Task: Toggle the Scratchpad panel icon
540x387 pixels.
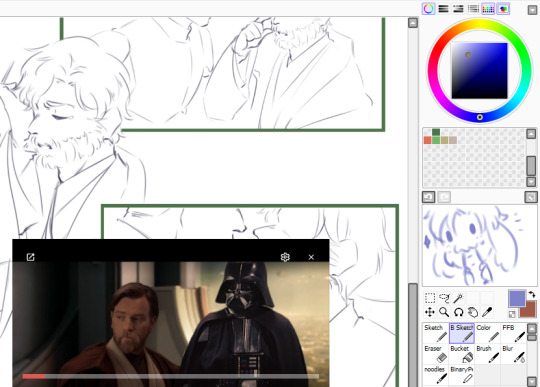Action: coord(503,9)
